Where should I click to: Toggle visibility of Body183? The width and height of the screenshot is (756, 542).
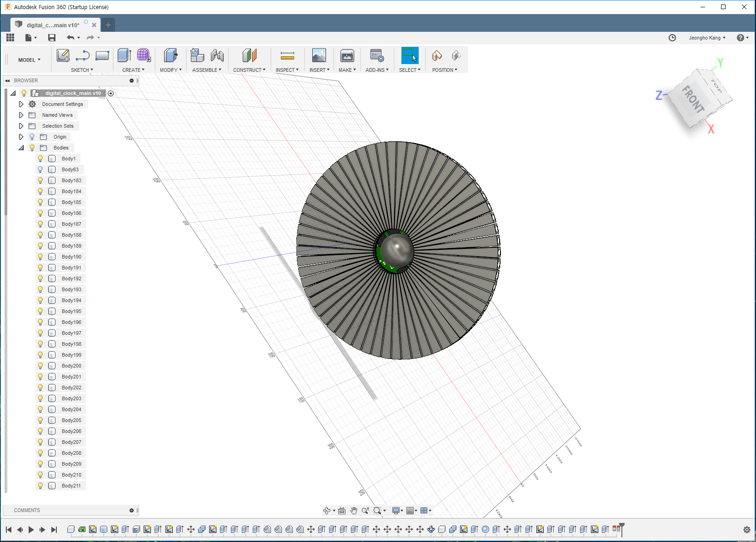pyautogui.click(x=40, y=180)
